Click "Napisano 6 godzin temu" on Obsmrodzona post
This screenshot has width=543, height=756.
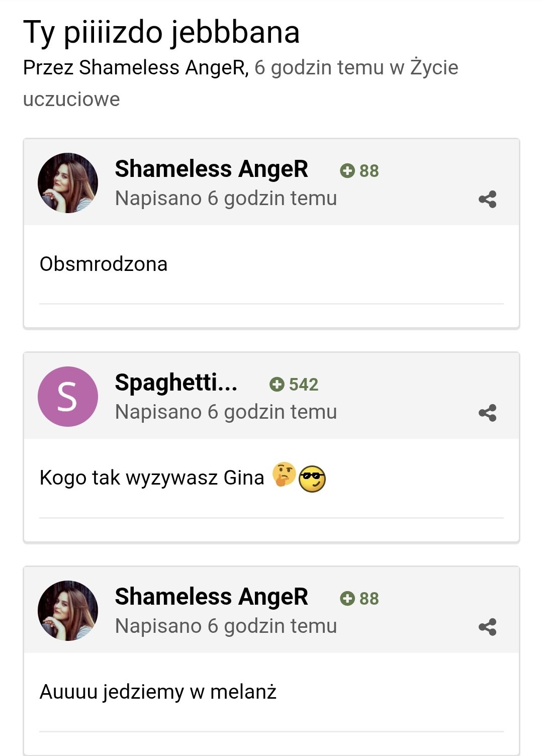pyautogui.click(x=226, y=199)
